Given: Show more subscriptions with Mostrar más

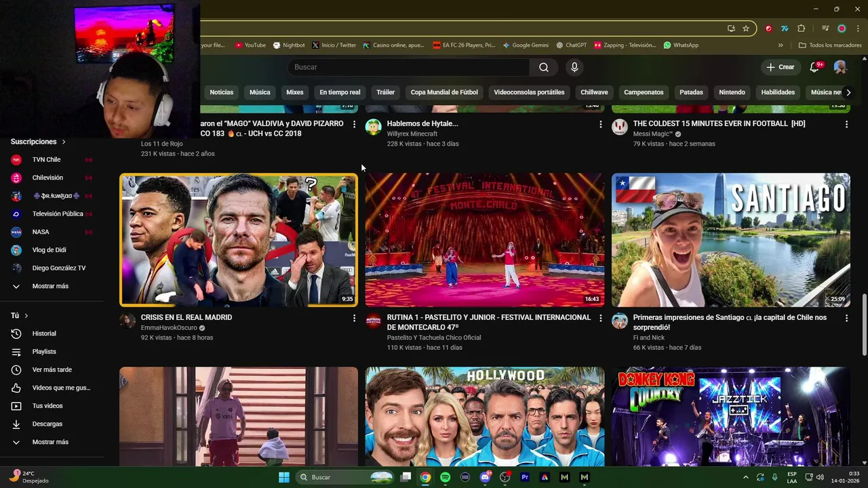Looking at the screenshot, I should (52, 286).
